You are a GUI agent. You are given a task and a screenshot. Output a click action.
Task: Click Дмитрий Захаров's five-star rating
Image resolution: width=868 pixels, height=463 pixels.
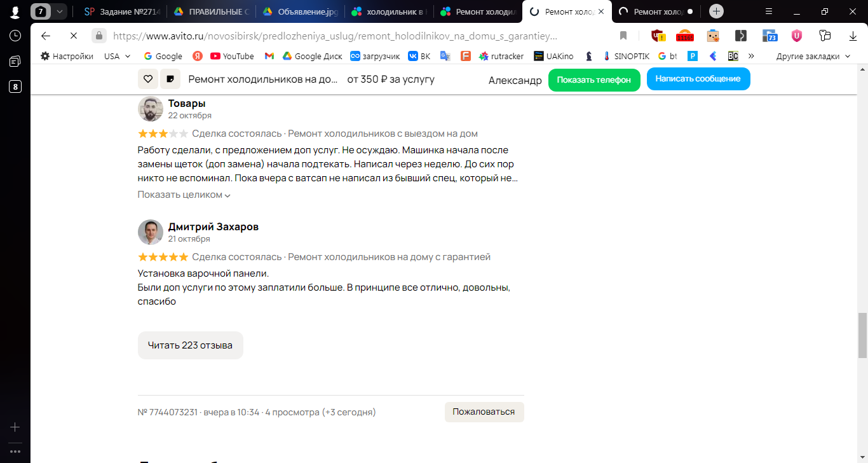[163, 257]
